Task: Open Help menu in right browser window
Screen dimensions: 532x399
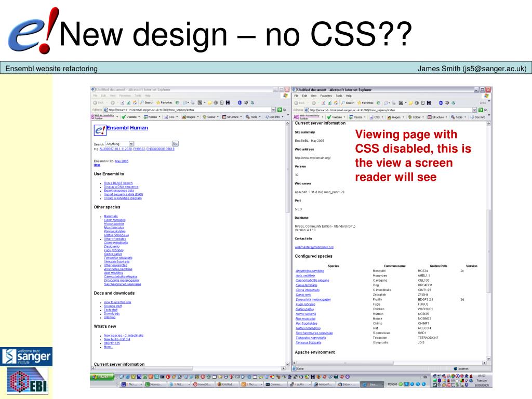Action: pyautogui.click(x=349, y=96)
